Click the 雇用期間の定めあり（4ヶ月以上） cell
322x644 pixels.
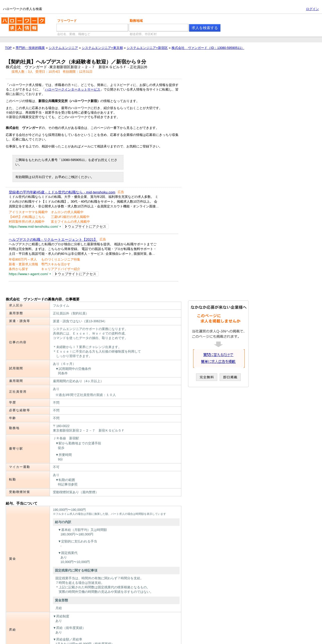pyautogui.click(x=115, y=381)
